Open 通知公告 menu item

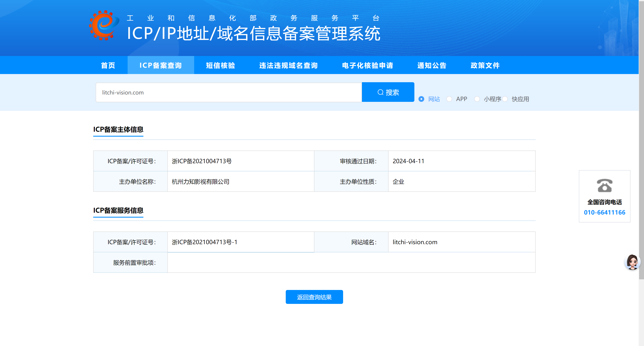coord(432,65)
